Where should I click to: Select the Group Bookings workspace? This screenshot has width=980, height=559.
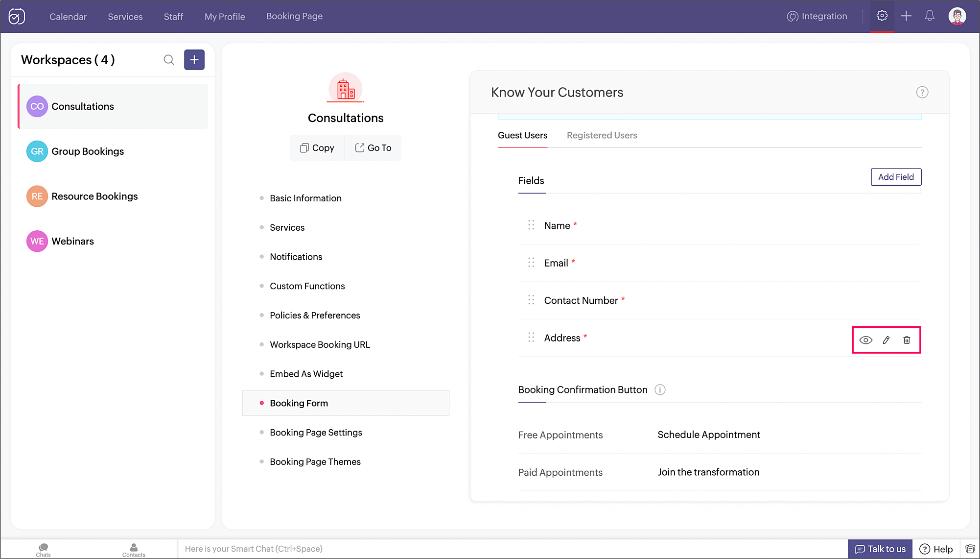pyautogui.click(x=88, y=151)
